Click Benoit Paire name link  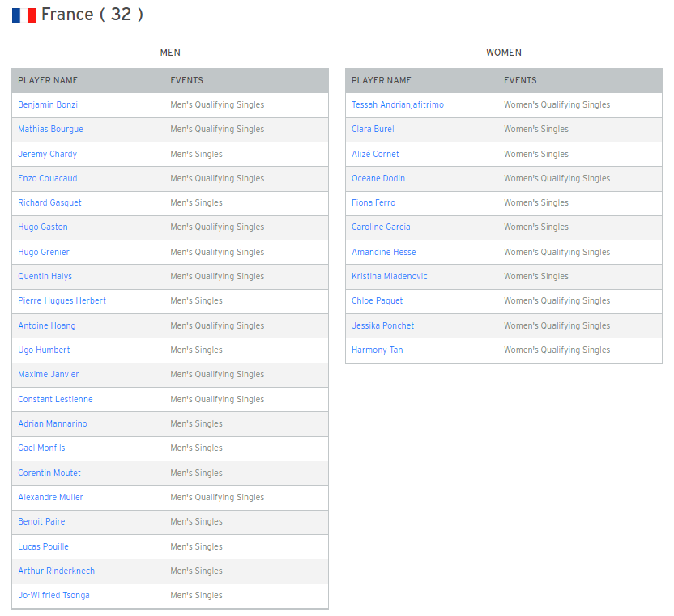point(41,522)
